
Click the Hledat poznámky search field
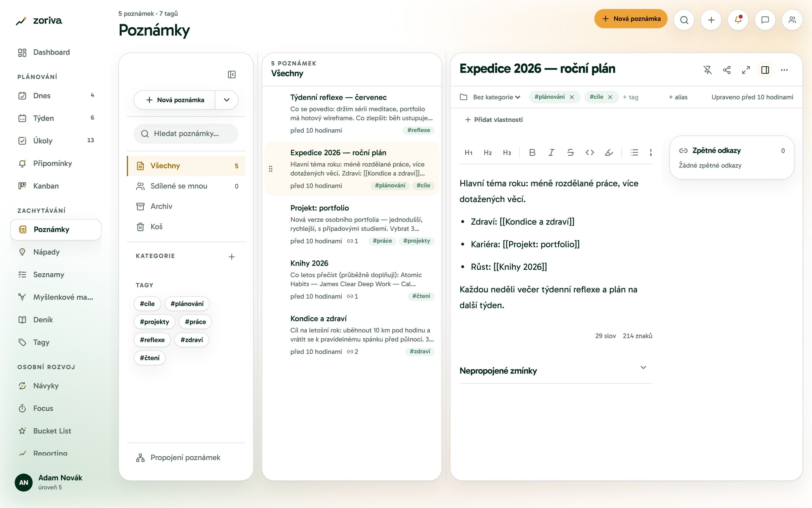tap(186, 134)
